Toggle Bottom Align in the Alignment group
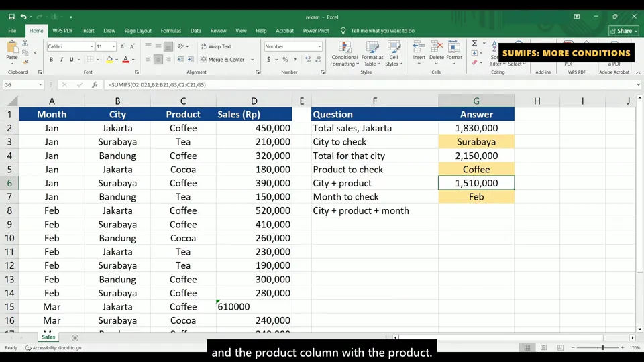 click(168, 46)
